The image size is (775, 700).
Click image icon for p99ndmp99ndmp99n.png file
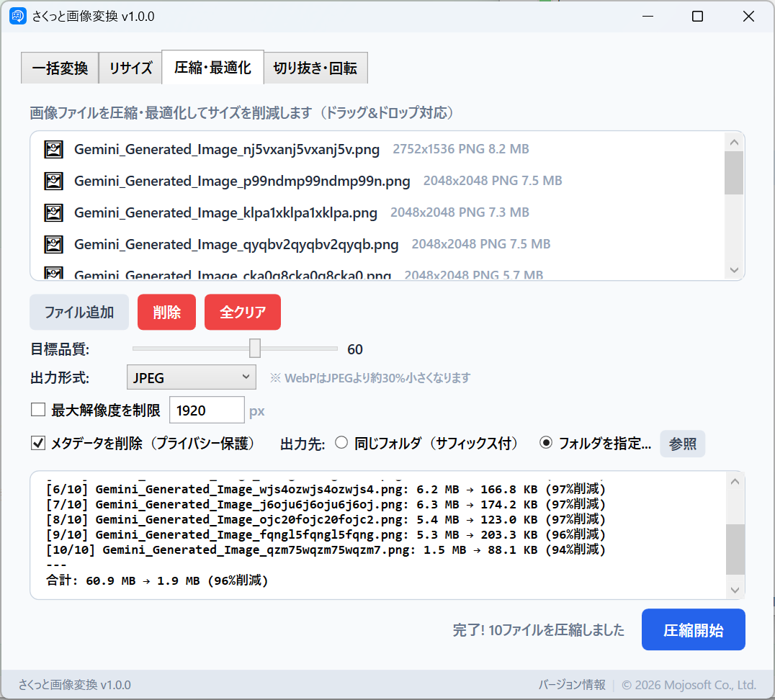coord(53,181)
